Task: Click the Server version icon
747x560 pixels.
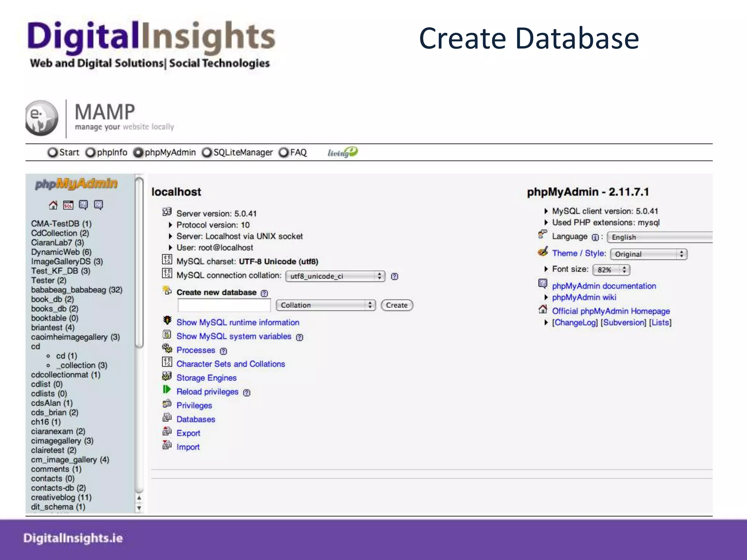Action: click(x=167, y=212)
